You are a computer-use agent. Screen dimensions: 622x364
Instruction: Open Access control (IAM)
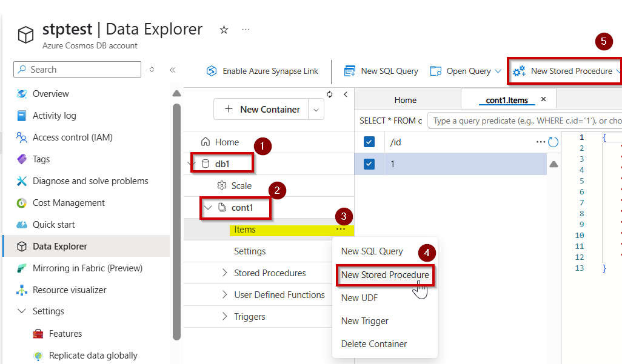click(x=73, y=137)
